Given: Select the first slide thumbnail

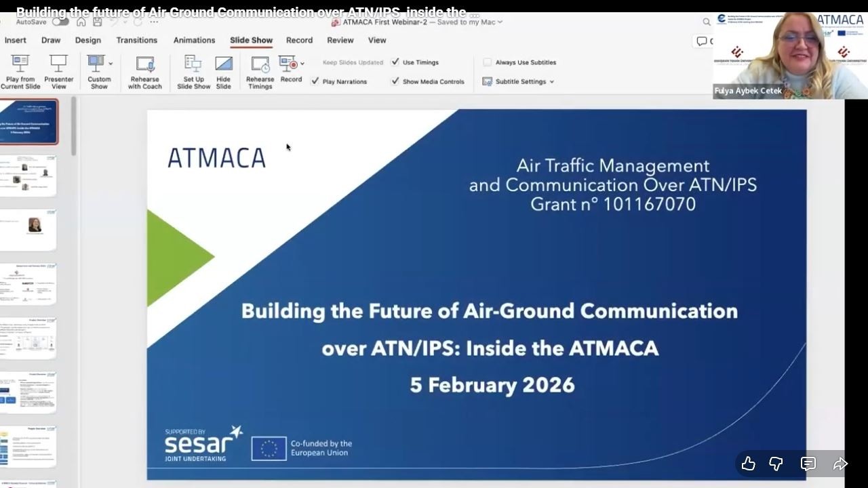Looking at the screenshot, I should 28,121.
